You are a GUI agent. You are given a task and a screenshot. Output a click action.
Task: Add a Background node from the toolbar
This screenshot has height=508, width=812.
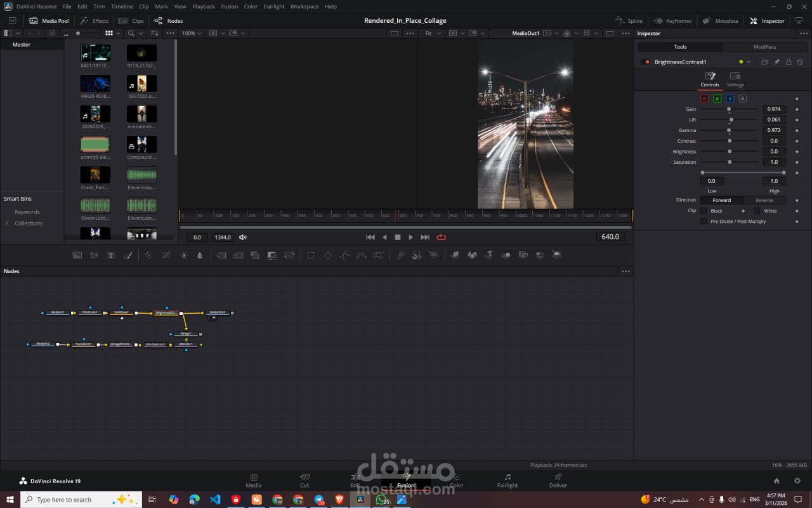(x=77, y=255)
